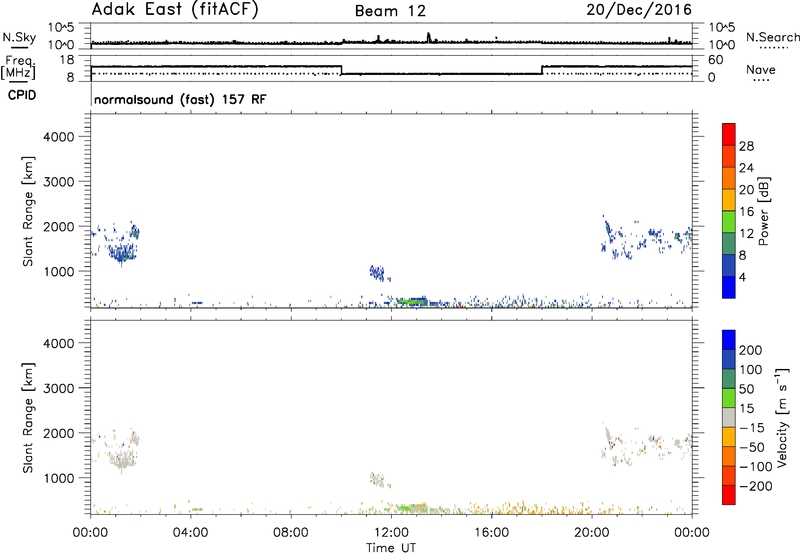
Task: Click the '-50' label on Velocity colorbar
Action: coord(754,447)
